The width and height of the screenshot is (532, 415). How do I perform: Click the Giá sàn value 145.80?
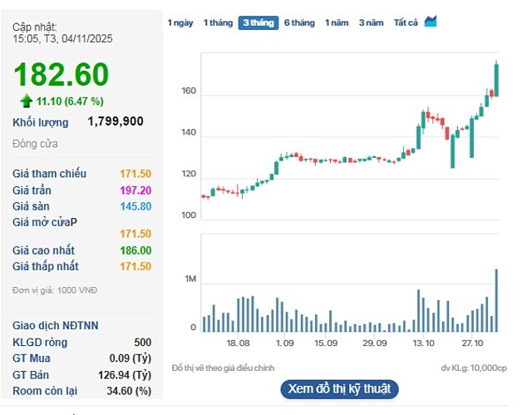tap(135, 206)
